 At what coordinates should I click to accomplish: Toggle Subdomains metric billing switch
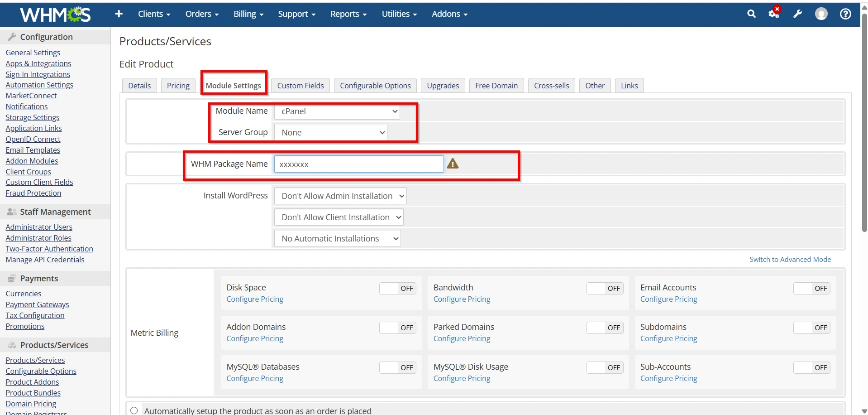pyautogui.click(x=811, y=328)
